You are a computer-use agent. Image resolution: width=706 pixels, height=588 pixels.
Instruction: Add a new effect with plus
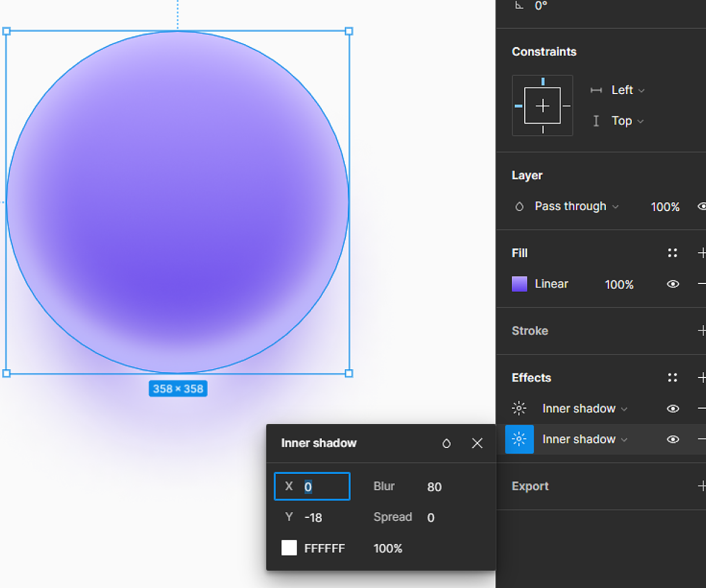click(x=701, y=377)
